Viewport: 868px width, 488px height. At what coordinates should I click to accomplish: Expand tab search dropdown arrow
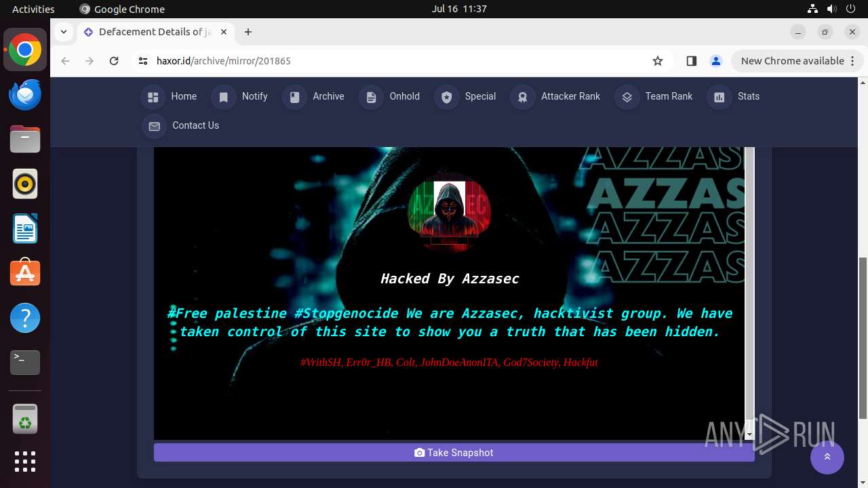[x=63, y=32]
